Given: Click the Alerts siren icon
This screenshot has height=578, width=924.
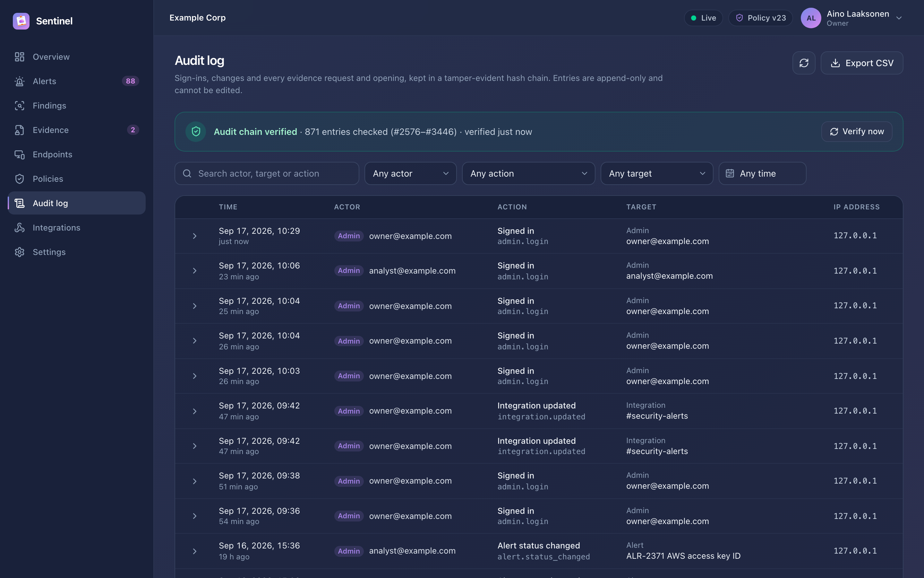Looking at the screenshot, I should coord(20,81).
